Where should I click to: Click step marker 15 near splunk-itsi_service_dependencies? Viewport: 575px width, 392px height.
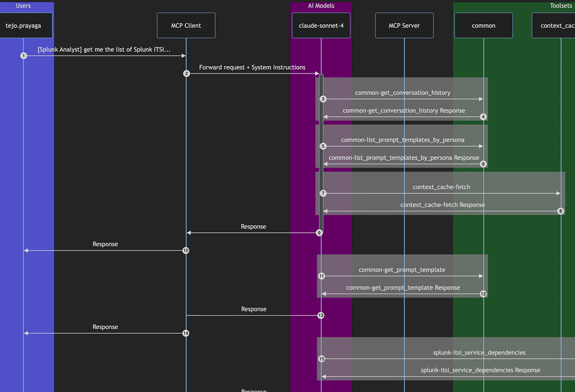322,359
